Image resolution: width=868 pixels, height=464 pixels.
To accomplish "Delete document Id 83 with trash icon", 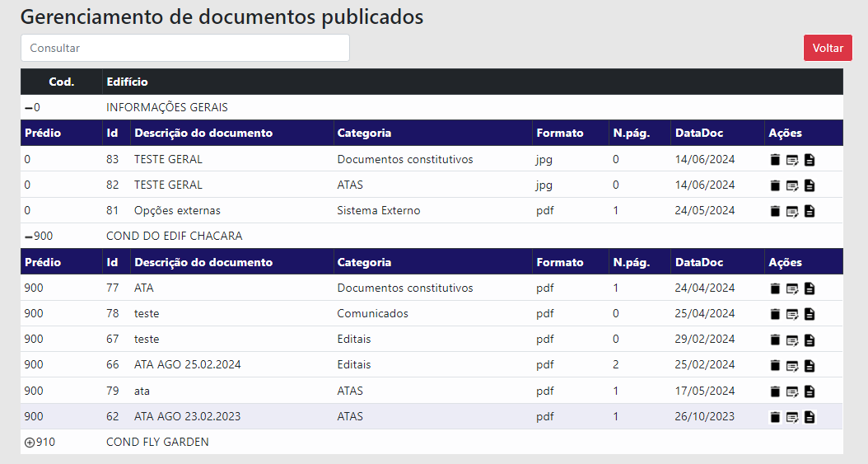I will tap(774, 160).
